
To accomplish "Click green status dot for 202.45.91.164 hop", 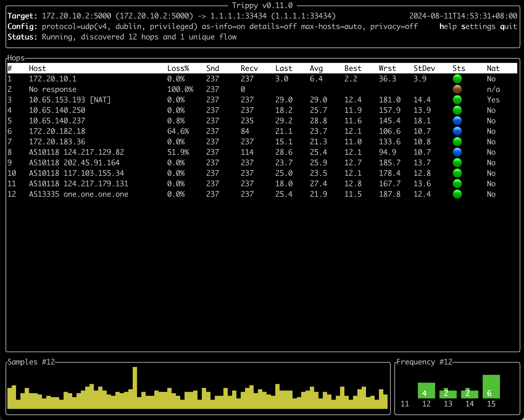I will [x=457, y=163].
